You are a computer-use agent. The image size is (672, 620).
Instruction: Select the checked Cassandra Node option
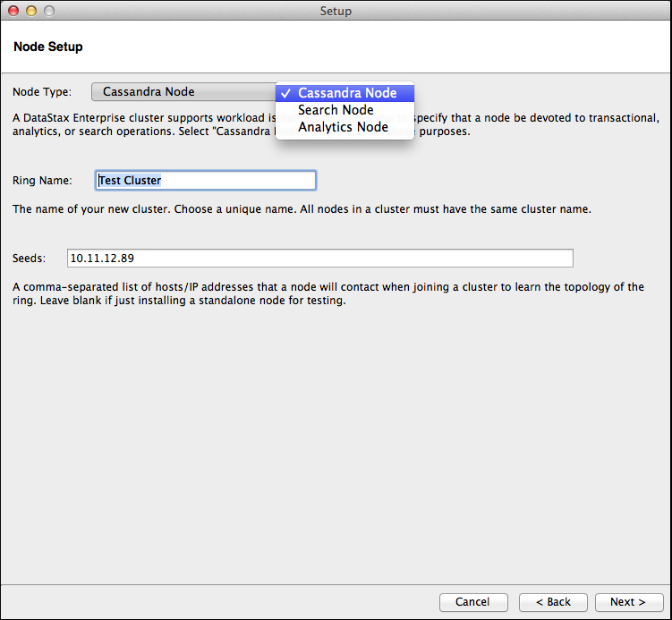point(346,93)
